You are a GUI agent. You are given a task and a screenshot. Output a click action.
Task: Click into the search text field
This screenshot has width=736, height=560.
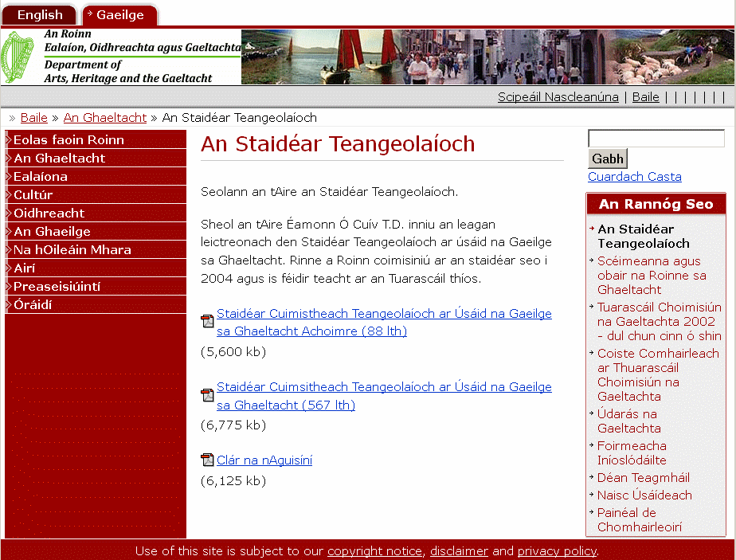pos(656,139)
